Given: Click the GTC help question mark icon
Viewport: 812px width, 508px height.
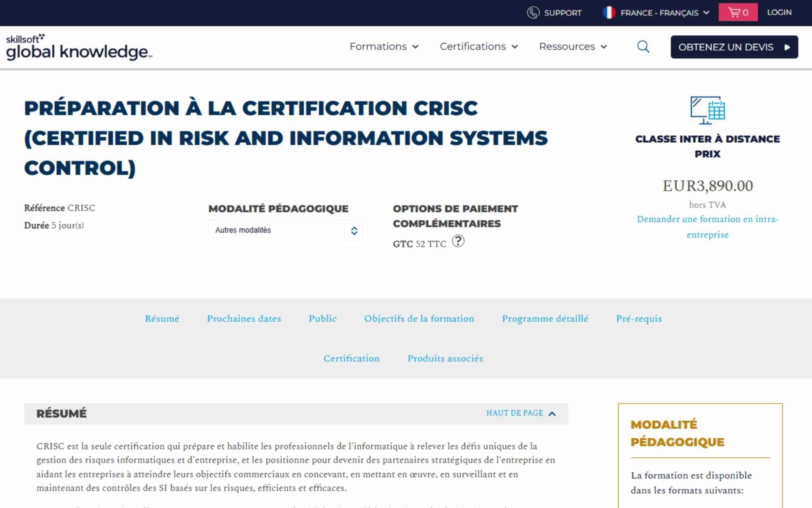Looking at the screenshot, I should coord(458,241).
